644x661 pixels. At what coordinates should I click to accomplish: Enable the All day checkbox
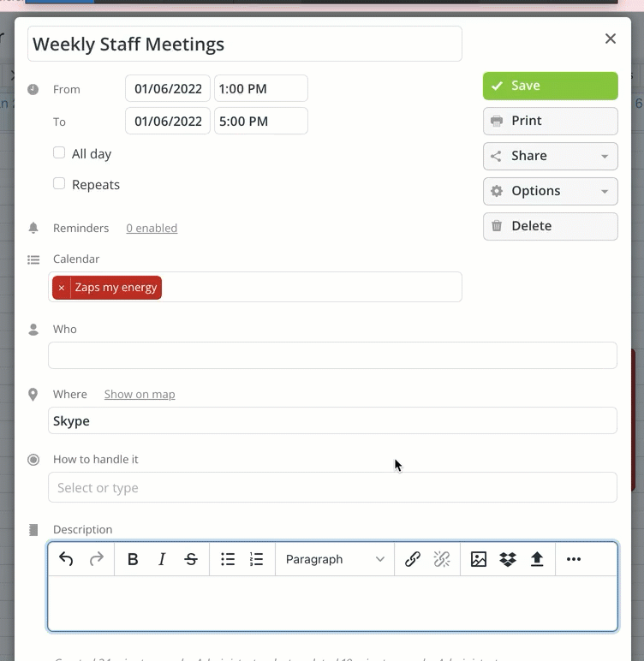coord(59,152)
